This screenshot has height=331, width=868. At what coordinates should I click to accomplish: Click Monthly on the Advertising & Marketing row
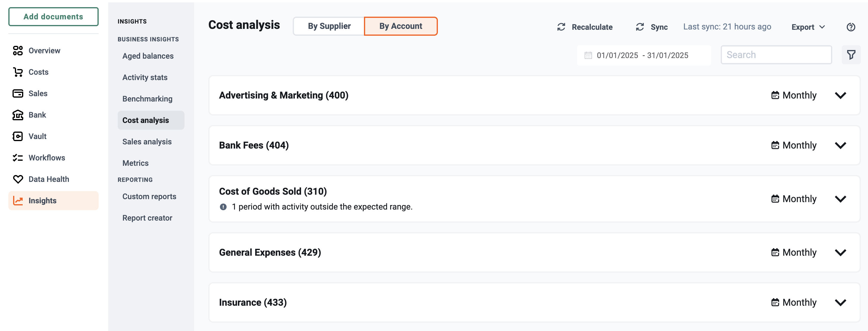click(x=799, y=95)
